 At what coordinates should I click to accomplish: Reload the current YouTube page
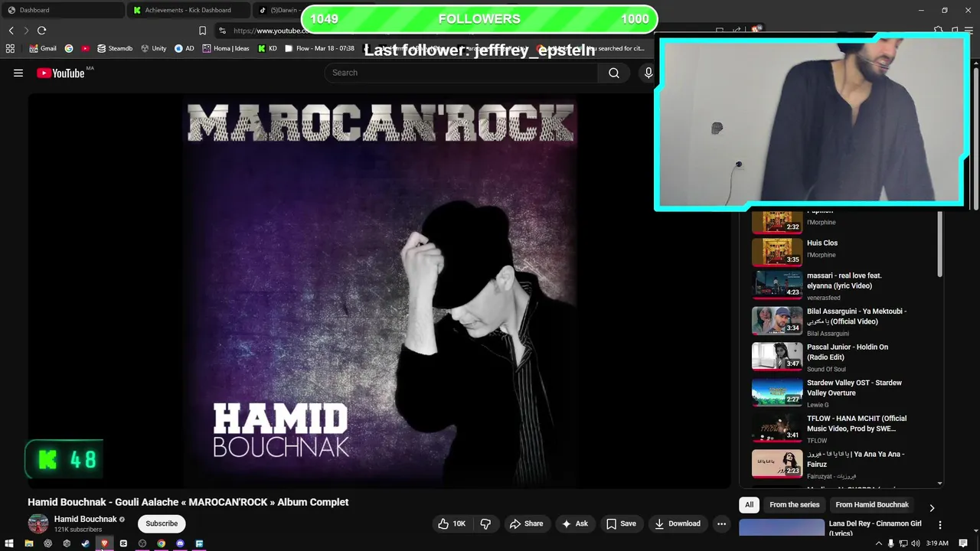point(41,31)
